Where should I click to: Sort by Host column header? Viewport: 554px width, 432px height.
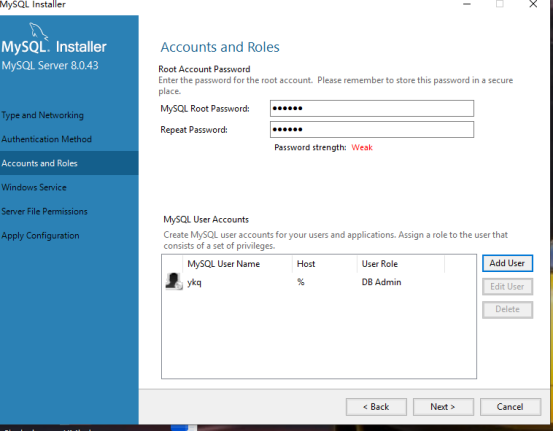click(306, 264)
